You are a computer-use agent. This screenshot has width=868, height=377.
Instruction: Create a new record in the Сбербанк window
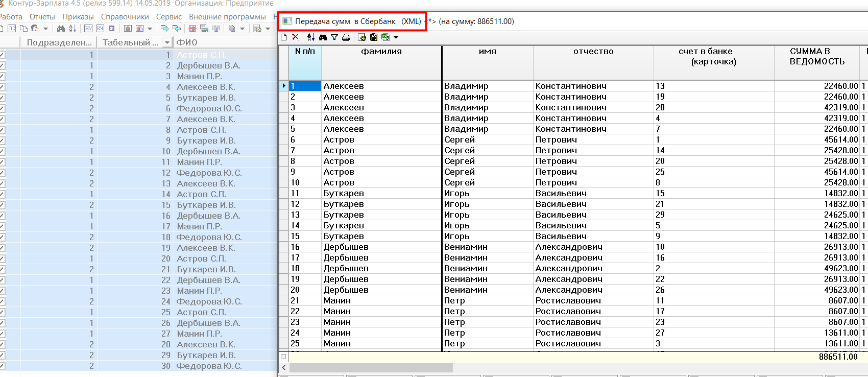tap(284, 37)
